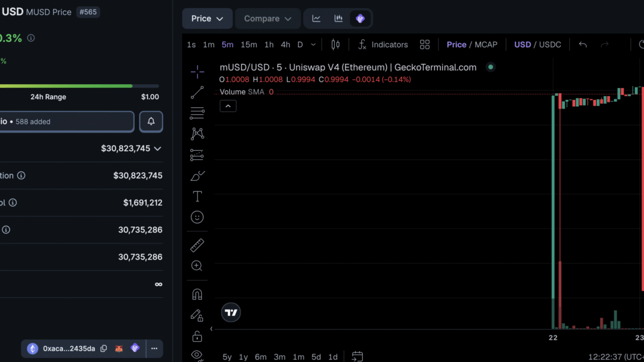The height and width of the screenshot is (362, 644).
Task: Click the candlestick chart style icon
Action: [x=335, y=45]
